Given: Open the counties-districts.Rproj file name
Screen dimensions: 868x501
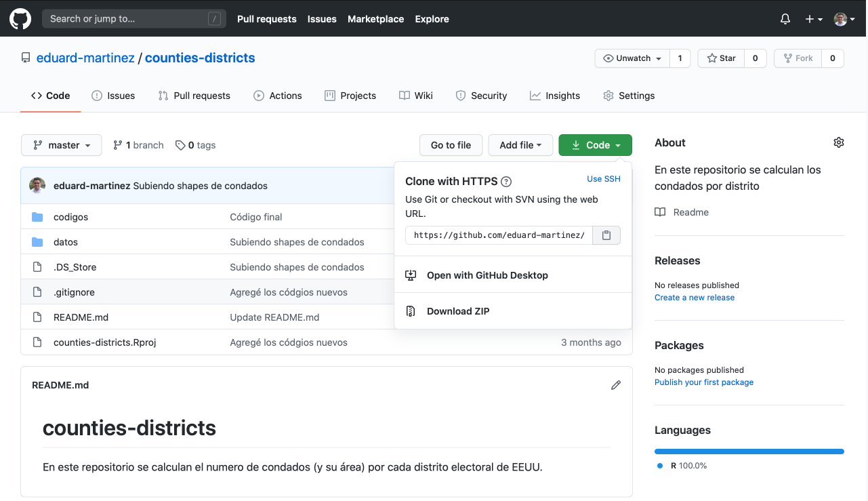Looking at the screenshot, I should [x=105, y=342].
